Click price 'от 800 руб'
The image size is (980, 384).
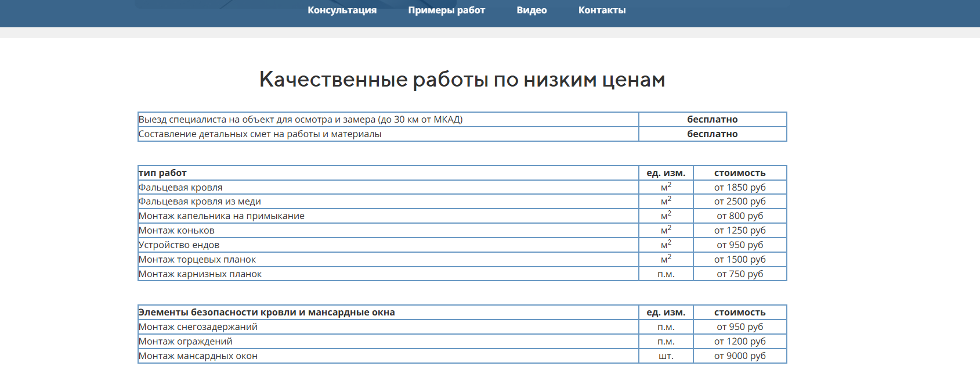pyautogui.click(x=740, y=216)
